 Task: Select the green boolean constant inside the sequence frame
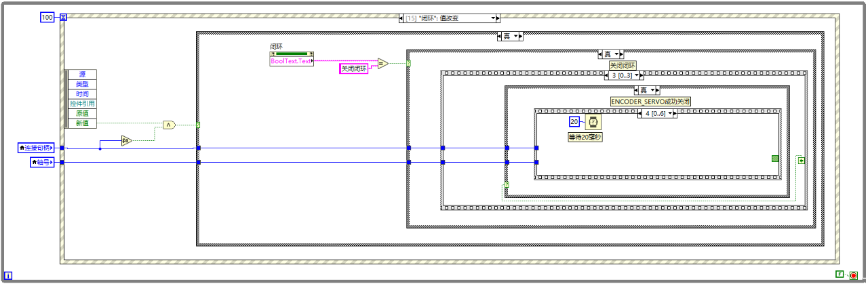(774, 159)
